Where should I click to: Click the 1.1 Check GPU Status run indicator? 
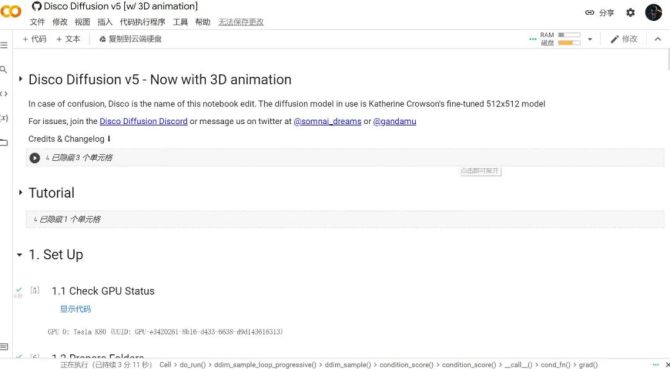tap(35, 291)
